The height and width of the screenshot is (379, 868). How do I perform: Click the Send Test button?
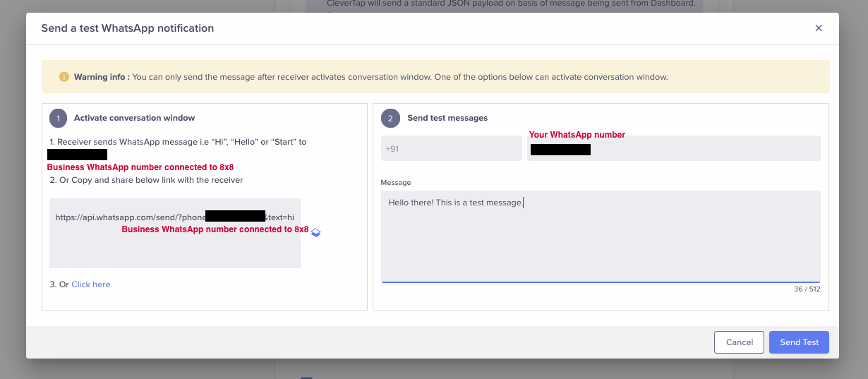coord(799,342)
